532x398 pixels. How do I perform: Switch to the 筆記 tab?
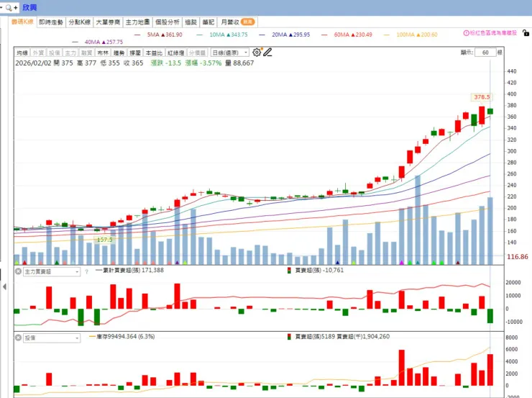(208, 22)
